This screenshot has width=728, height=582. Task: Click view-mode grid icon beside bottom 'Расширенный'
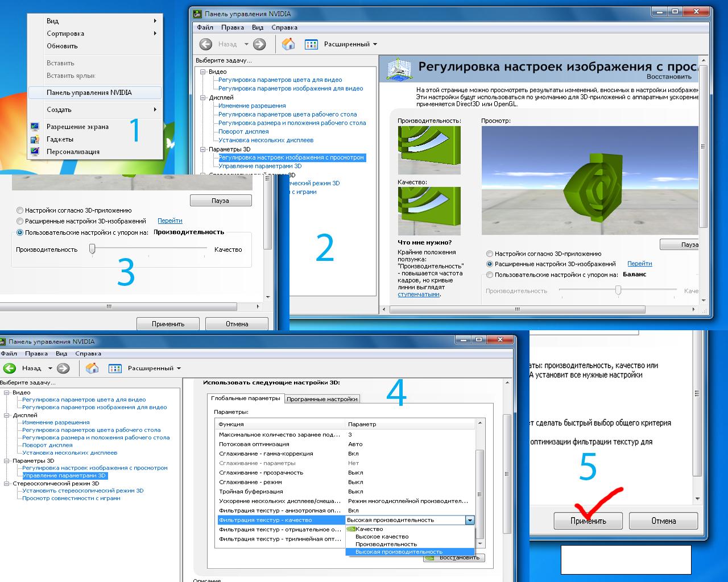click(x=115, y=368)
